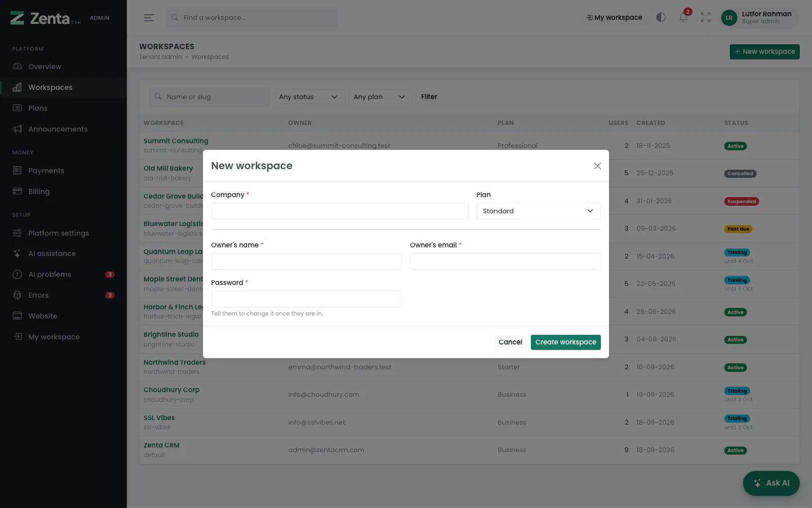Click the Password input field
The height and width of the screenshot is (508, 812).
(x=307, y=299)
